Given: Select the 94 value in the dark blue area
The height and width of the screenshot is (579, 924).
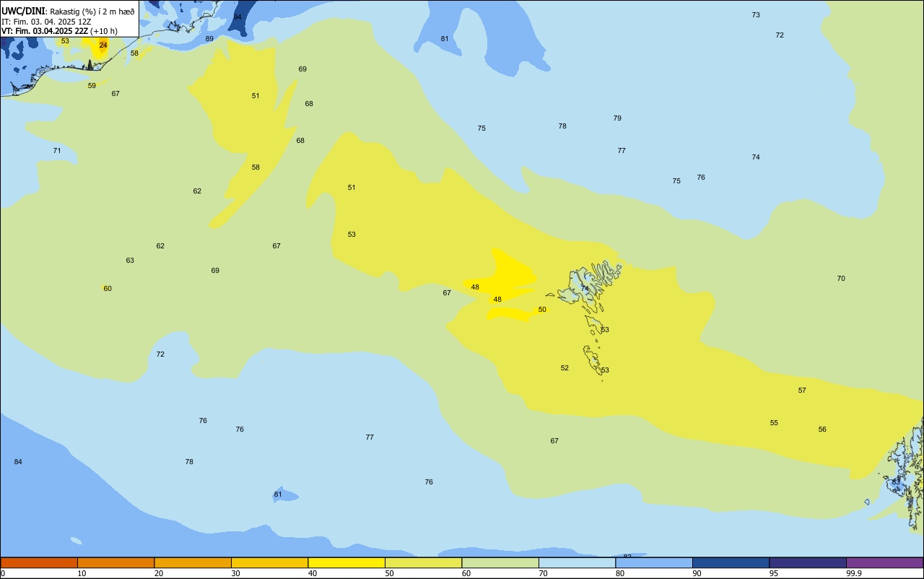Looking at the screenshot, I should 237,17.
